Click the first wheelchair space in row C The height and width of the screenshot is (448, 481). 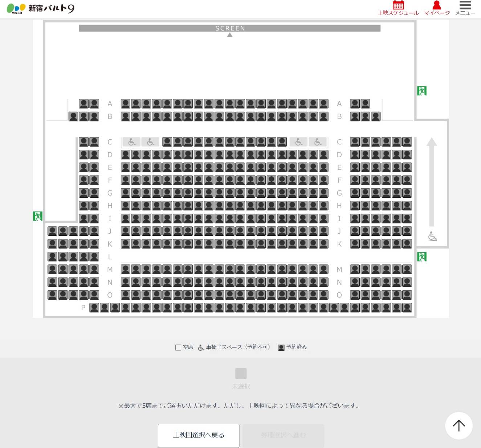(x=132, y=142)
